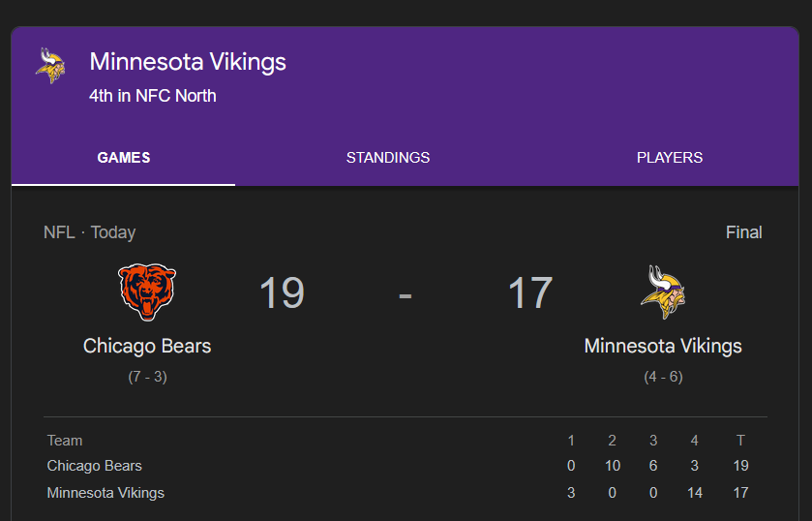Click the 'NFL · Today' label

click(x=89, y=232)
